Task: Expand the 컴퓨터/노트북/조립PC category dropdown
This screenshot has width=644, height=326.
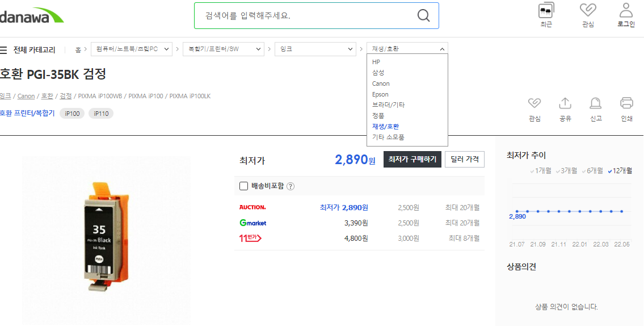Action: (132, 49)
